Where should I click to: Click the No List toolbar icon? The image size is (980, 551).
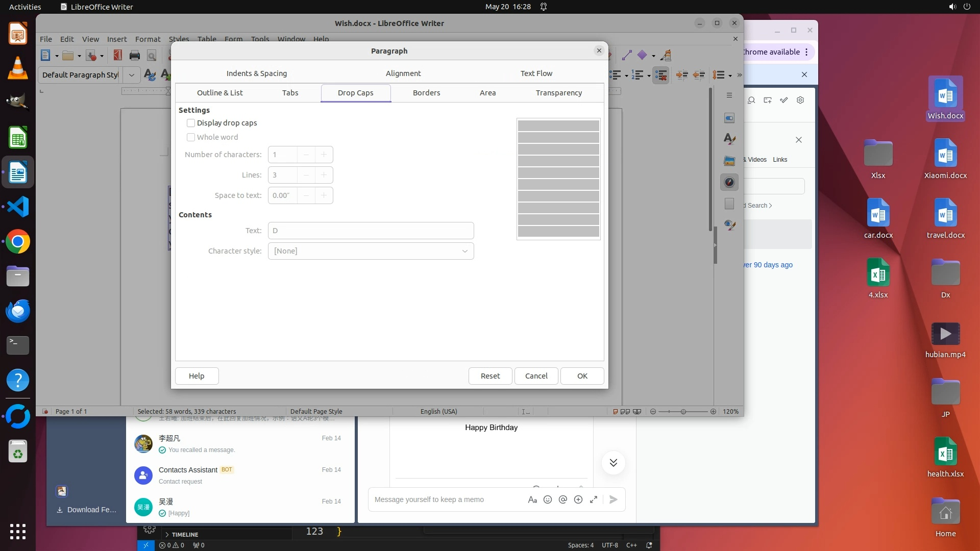click(661, 75)
